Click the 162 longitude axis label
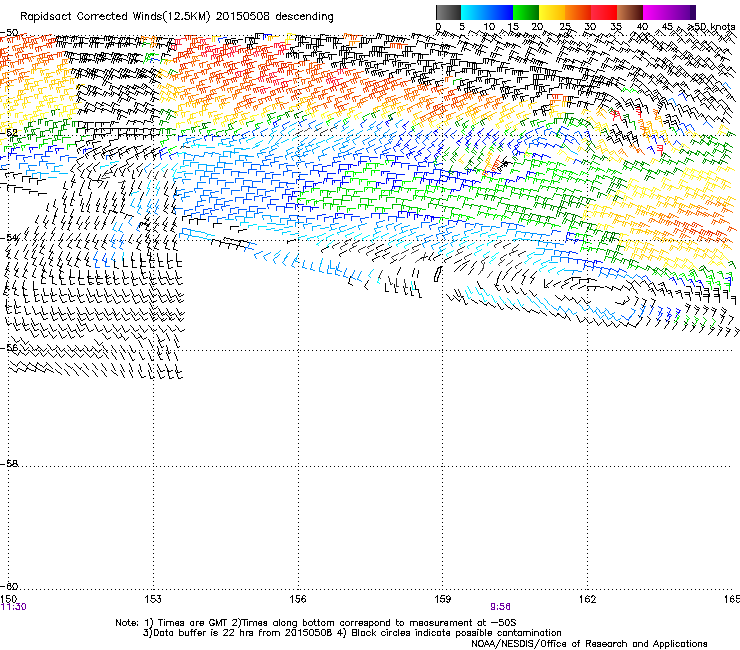 pos(587,599)
